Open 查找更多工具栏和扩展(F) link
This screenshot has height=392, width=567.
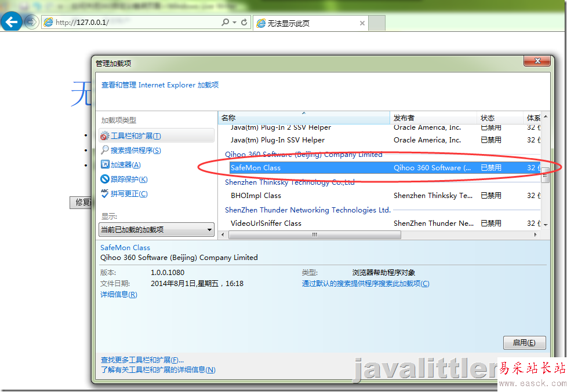tap(142, 360)
